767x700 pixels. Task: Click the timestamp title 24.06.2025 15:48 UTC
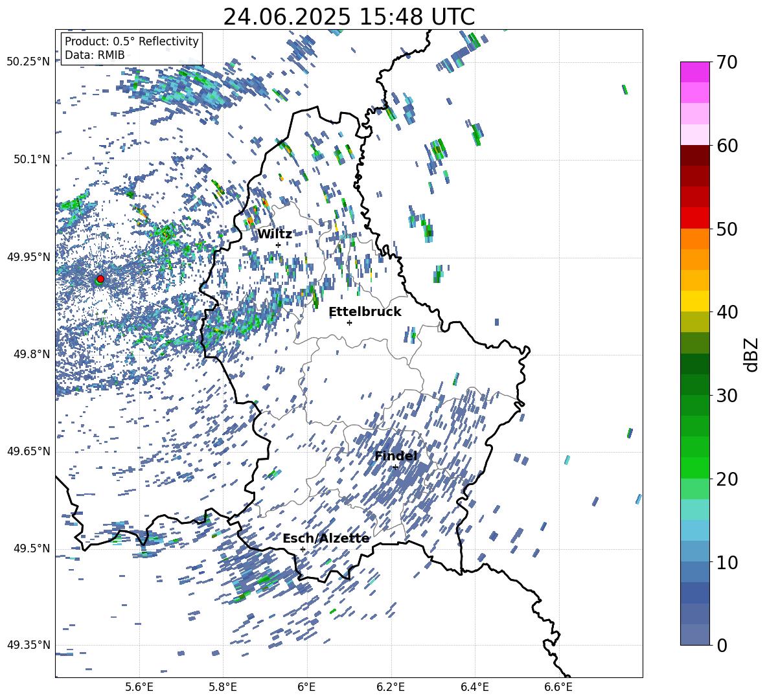click(x=349, y=17)
